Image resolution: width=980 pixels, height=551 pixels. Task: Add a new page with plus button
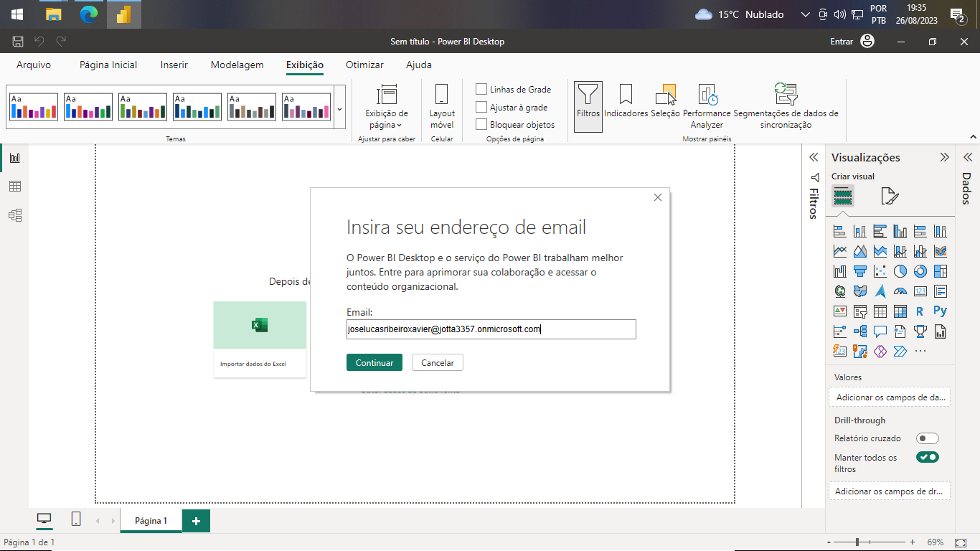196,521
